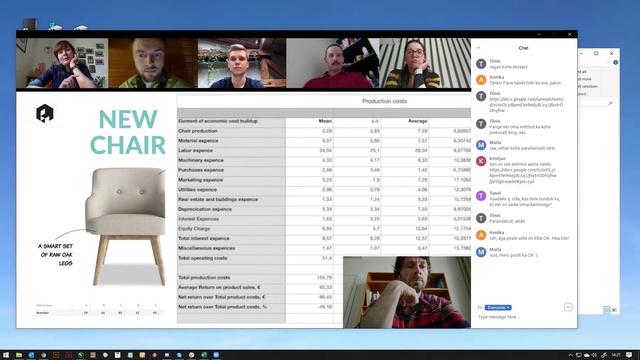Screen dimensions: 640x360
Task: Click the Type message here field
Action: [518, 317]
